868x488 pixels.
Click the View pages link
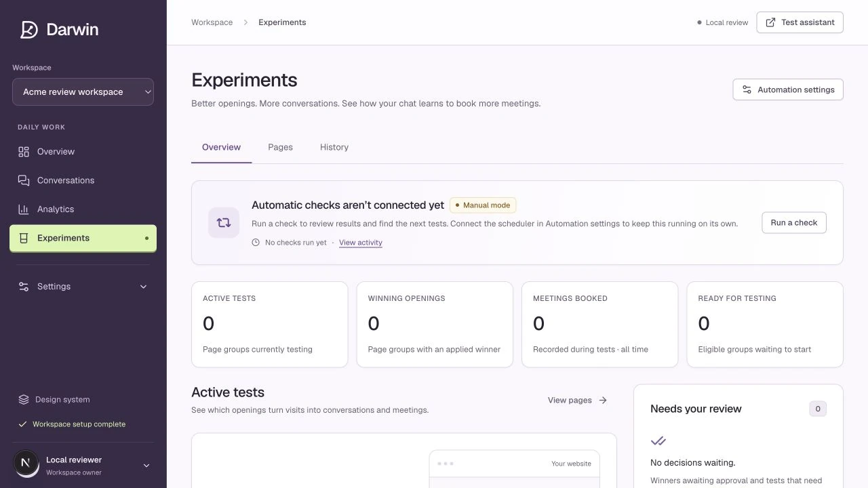point(577,401)
